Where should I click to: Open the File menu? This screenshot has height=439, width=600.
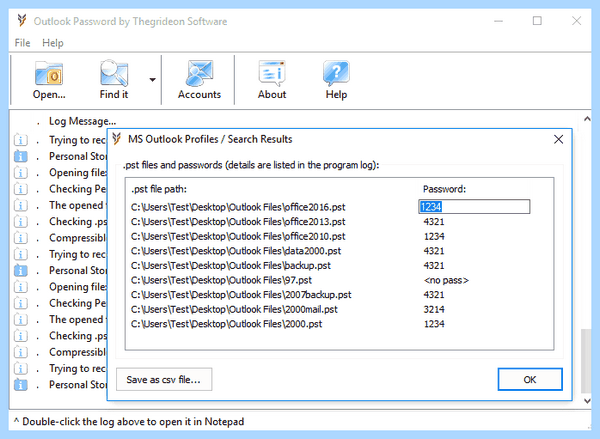click(x=22, y=43)
